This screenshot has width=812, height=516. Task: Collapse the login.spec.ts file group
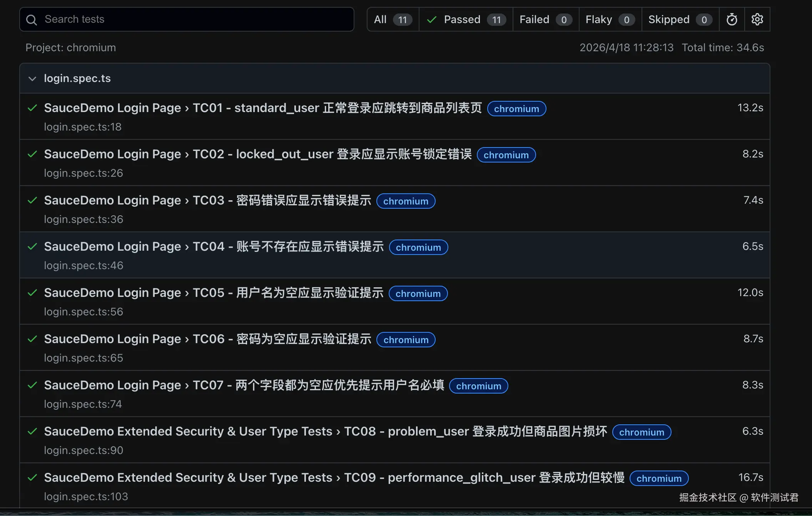(x=32, y=79)
